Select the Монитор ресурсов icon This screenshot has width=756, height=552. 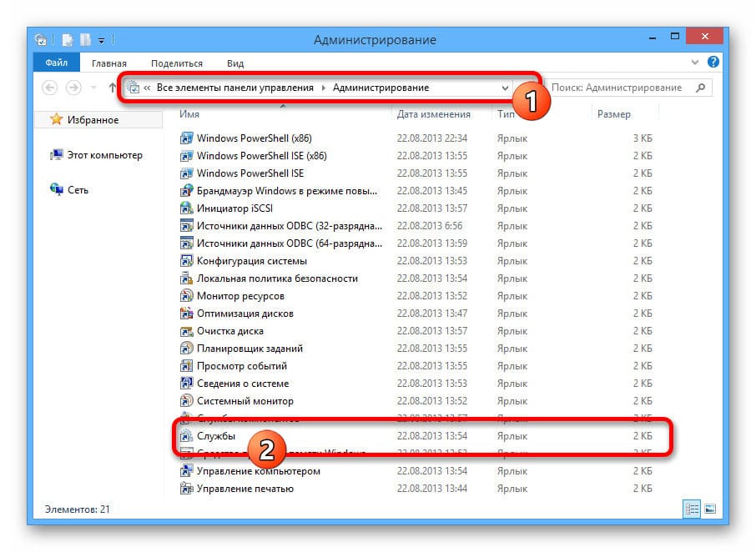pyautogui.click(x=187, y=296)
